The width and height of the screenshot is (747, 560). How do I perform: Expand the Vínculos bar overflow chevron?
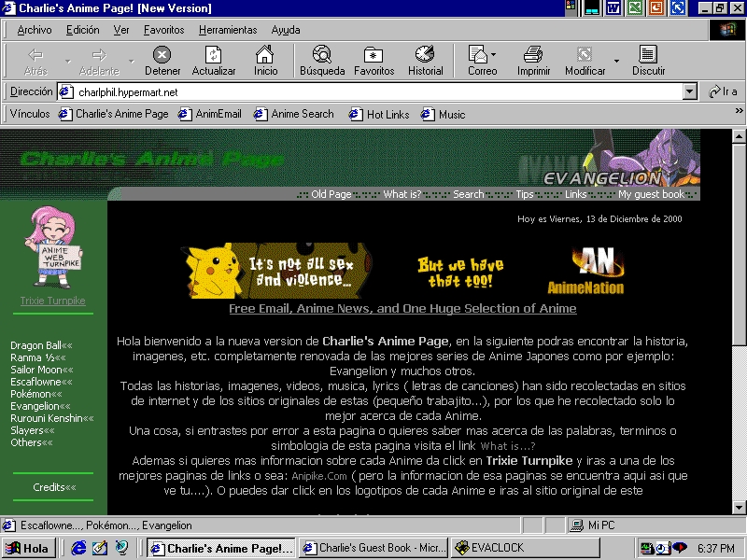click(x=739, y=114)
